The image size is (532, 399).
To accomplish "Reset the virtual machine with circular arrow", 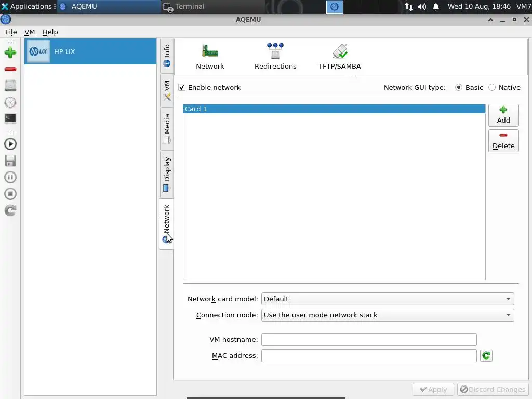I will [x=10, y=210].
